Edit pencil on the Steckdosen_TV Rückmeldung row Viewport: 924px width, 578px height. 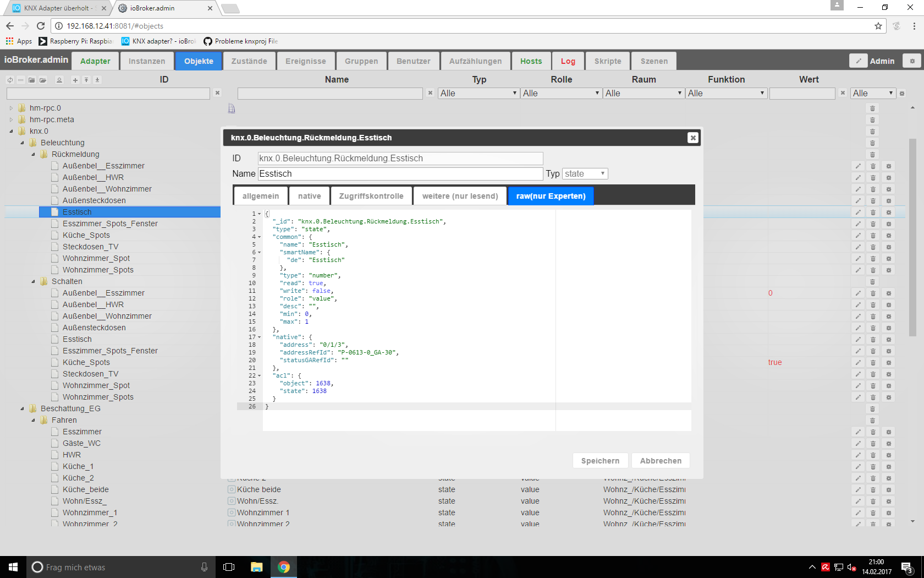[858, 247]
